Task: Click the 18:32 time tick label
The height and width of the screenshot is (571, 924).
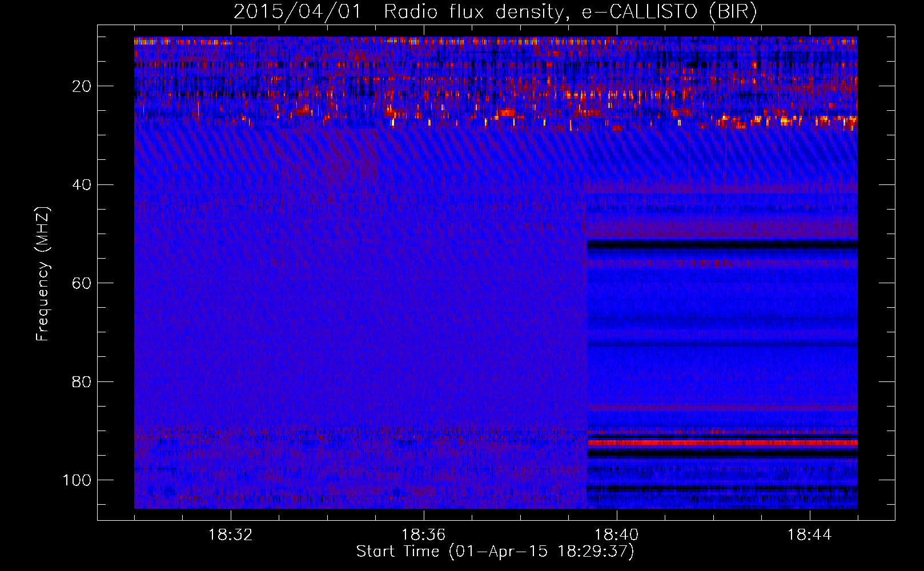Action: (230, 535)
